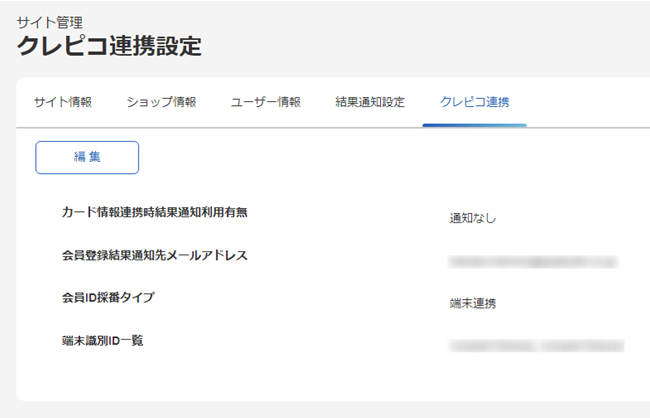Viewport: 650px width, 418px height.
Task: Click the 会員登録結果通知先メールアドレス label
Action: [155, 255]
